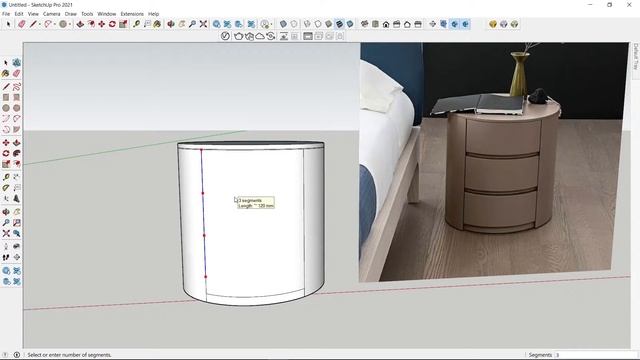Click the teapot render icon
The width and height of the screenshot is (640, 360).
point(238,36)
